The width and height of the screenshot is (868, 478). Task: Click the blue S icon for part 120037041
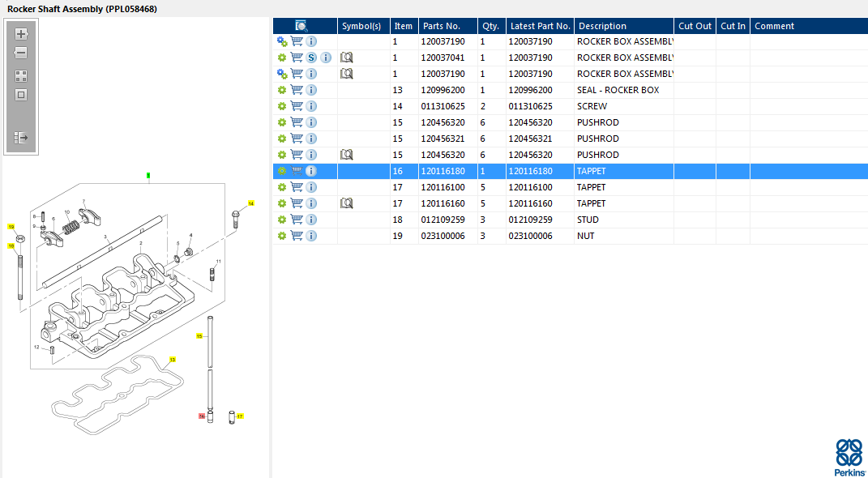click(x=311, y=58)
